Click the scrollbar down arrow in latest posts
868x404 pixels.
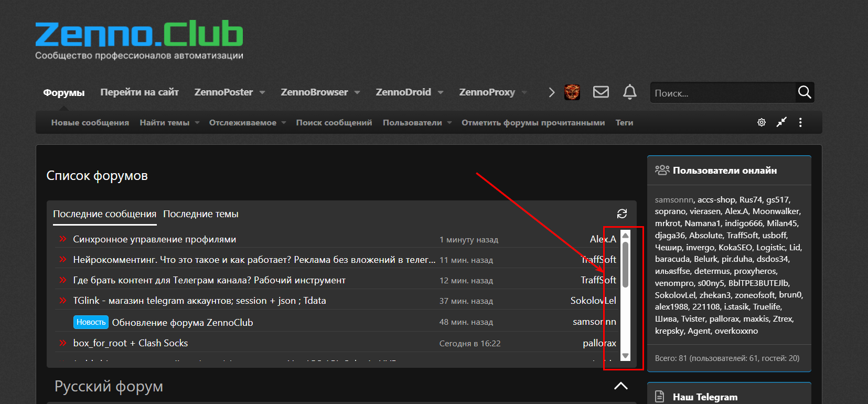point(625,356)
